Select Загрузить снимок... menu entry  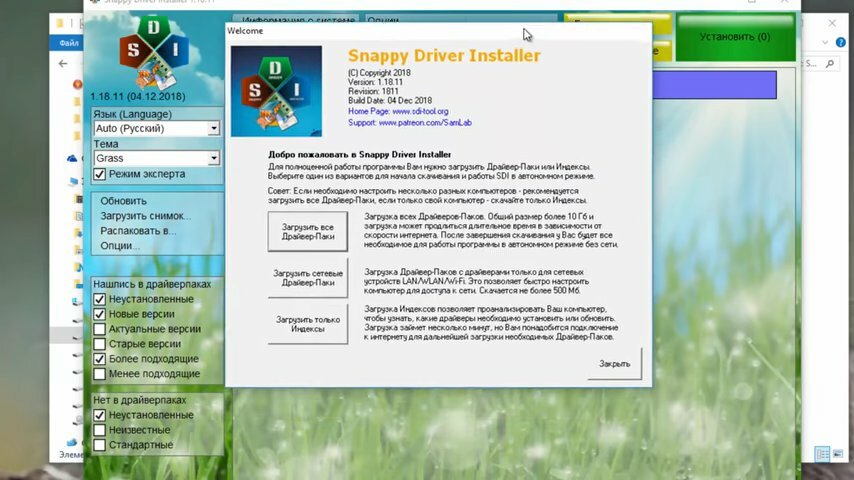coord(145,216)
